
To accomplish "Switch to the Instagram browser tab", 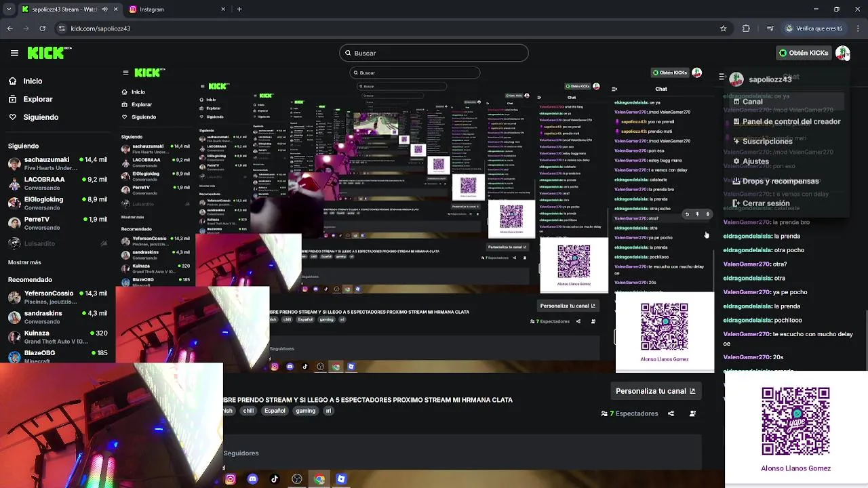I will tap(176, 9).
